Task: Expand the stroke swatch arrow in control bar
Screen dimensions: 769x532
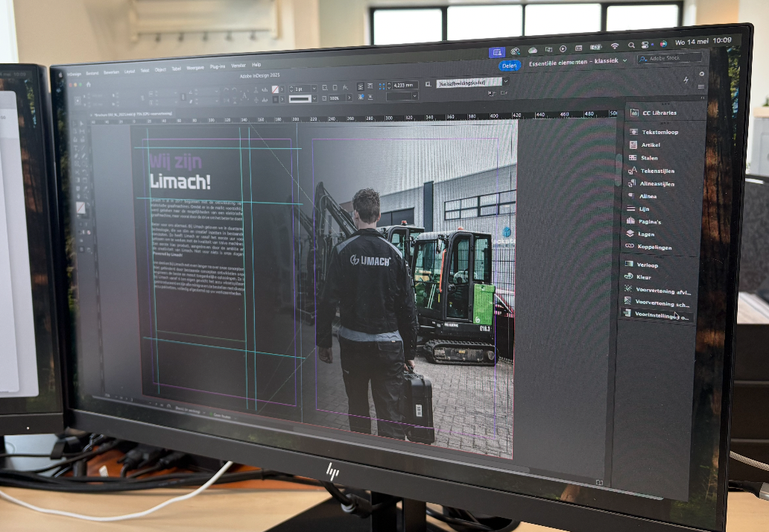Action: [x=282, y=99]
